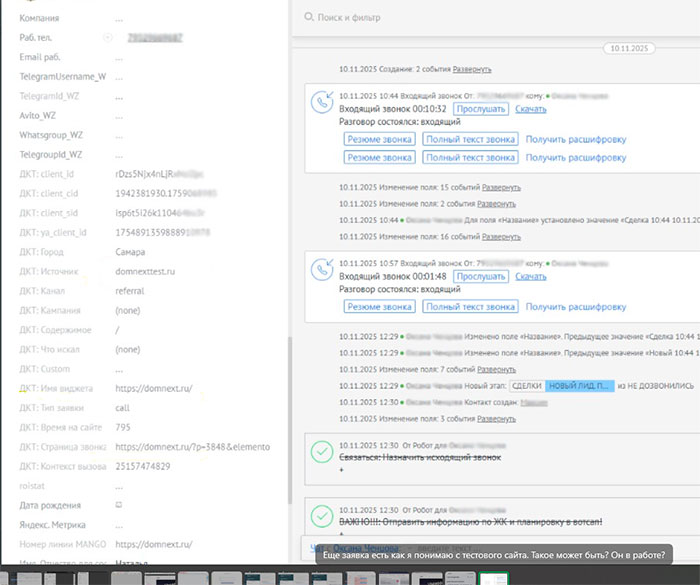Image resolution: width=700 pixels, height=585 pixels.
Task: Play the 00:10:32 call via Прослушать
Action: [481, 109]
